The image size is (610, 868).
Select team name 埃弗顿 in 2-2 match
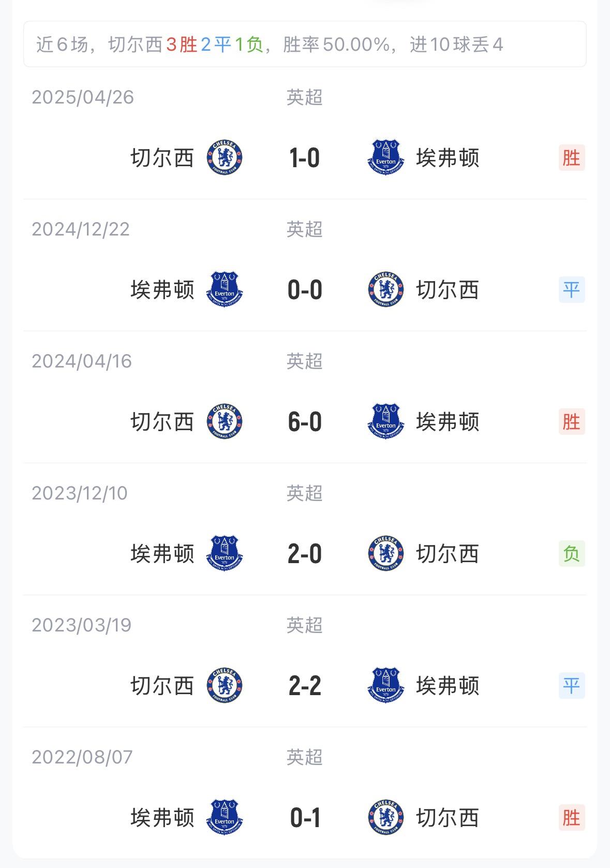[448, 685]
